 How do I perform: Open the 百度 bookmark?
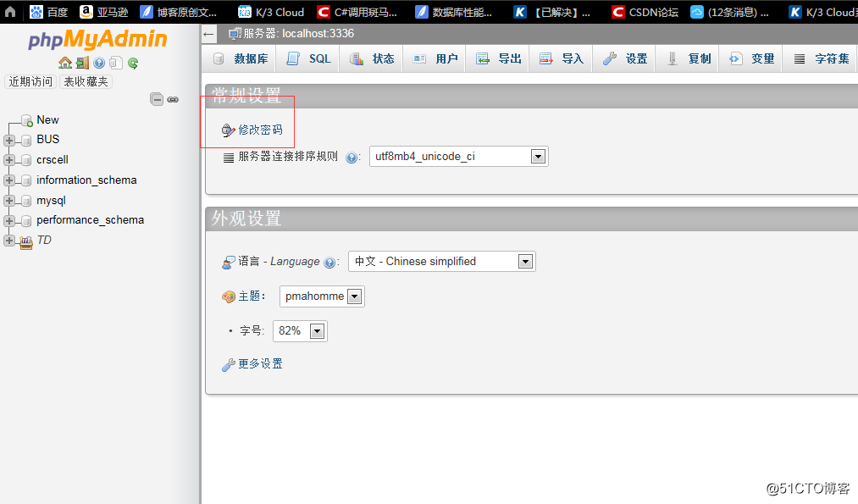pyautogui.click(x=48, y=12)
